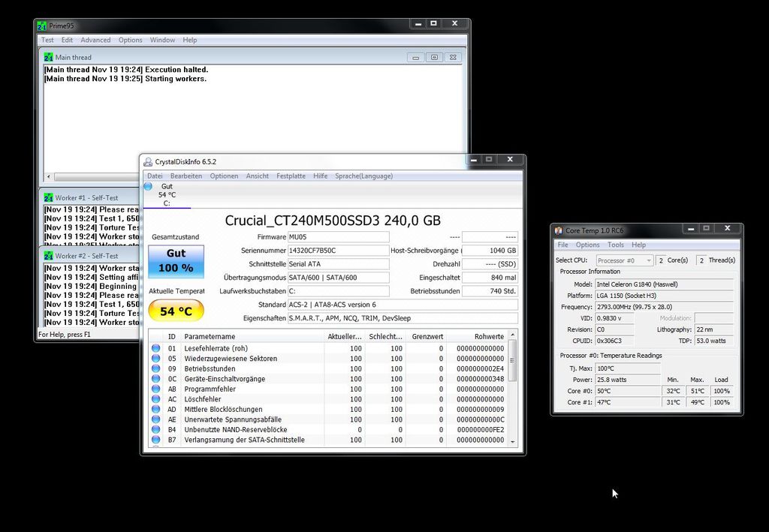Select the C: drive status tab

pos(167,195)
